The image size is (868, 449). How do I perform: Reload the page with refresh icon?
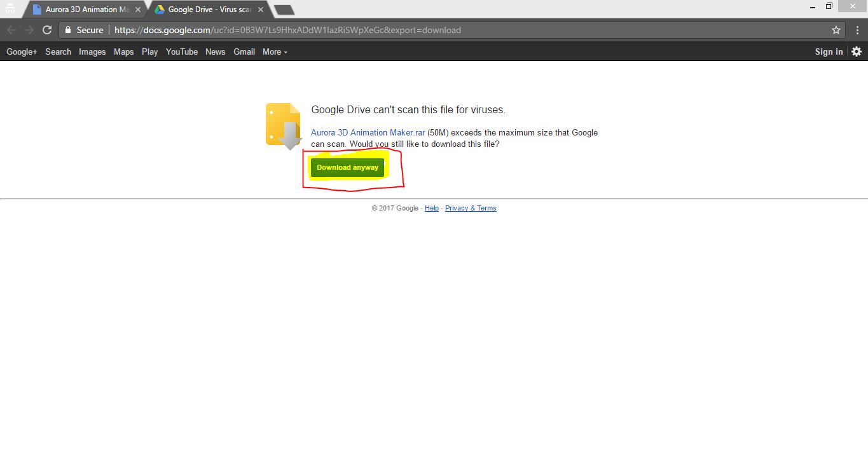tap(46, 30)
